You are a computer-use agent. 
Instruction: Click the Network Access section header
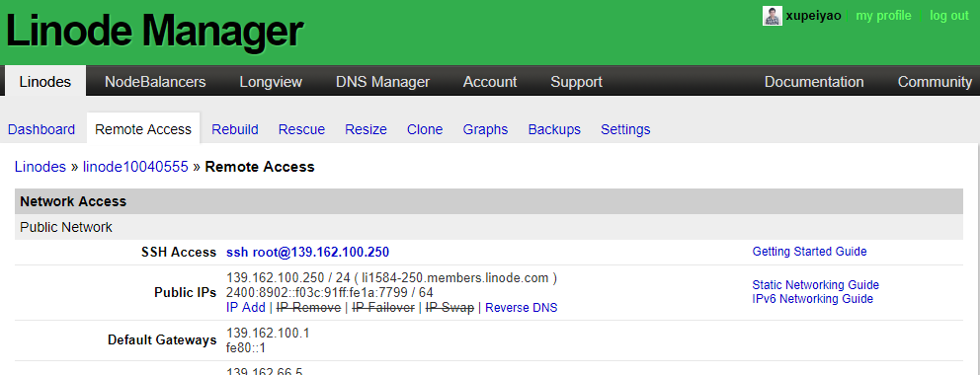click(x=489, y=201)
